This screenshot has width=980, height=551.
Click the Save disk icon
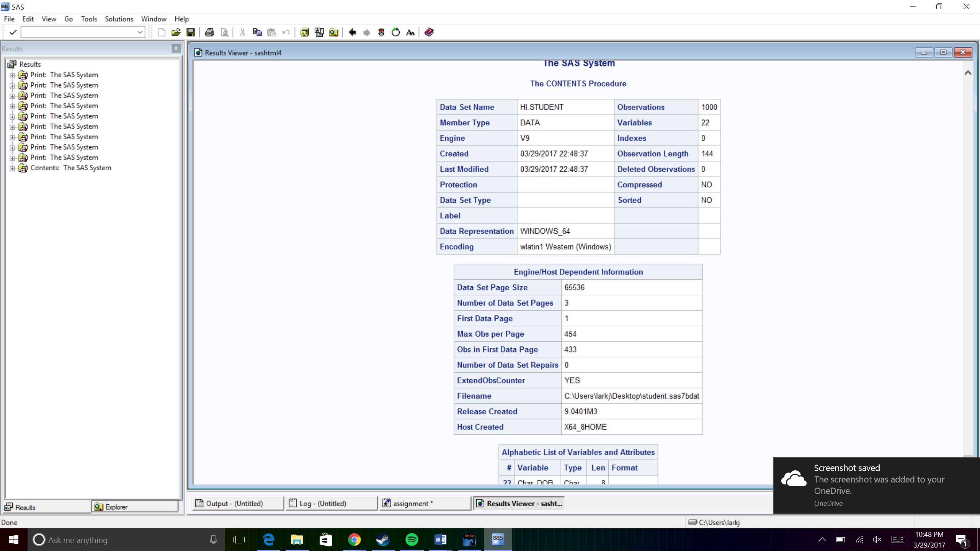190,33
